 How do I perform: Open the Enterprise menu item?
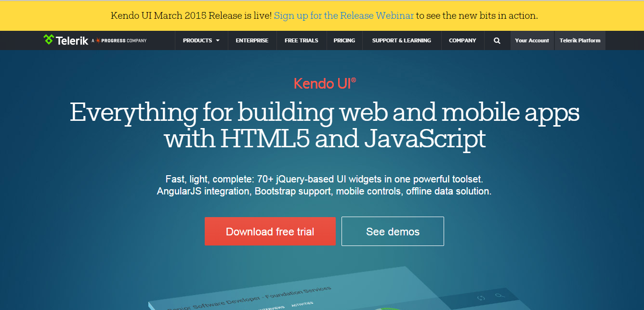(x=252, y=40)
